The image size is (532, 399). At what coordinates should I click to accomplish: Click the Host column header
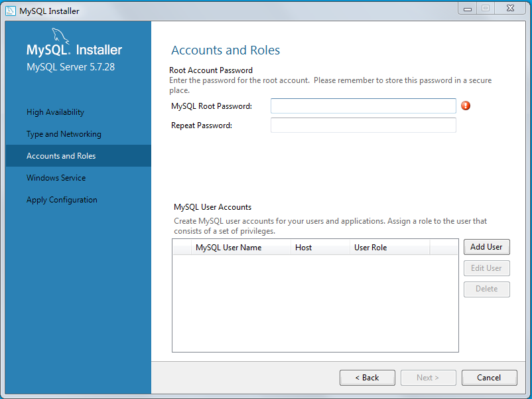[x=320, y=248]
